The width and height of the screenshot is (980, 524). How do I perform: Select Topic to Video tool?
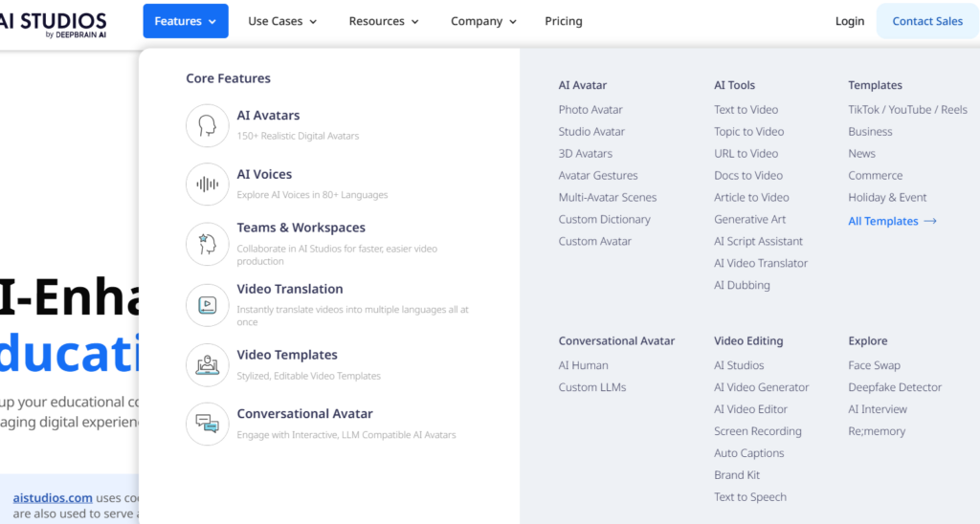coord(748,131)
